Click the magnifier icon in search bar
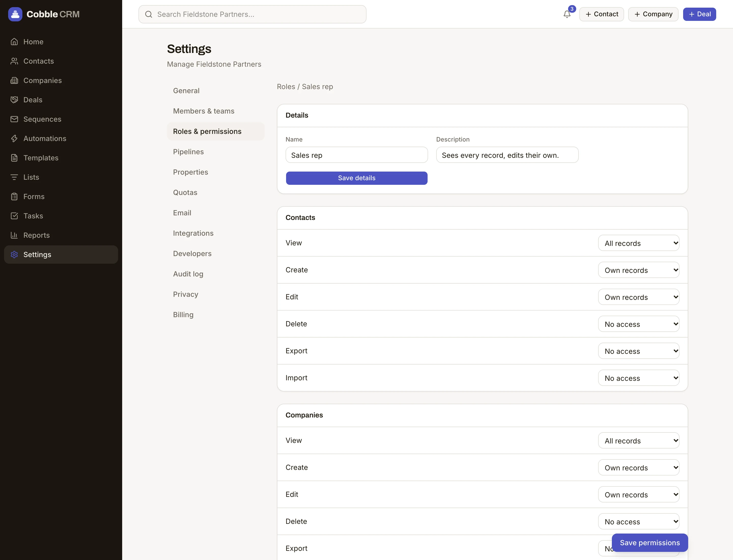This screenshot has width=733, height=560. [x=149, y=14]
